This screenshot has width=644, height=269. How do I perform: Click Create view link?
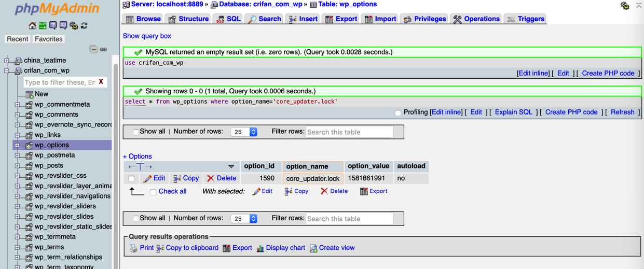pyautogui.click(x=332, y=248)
